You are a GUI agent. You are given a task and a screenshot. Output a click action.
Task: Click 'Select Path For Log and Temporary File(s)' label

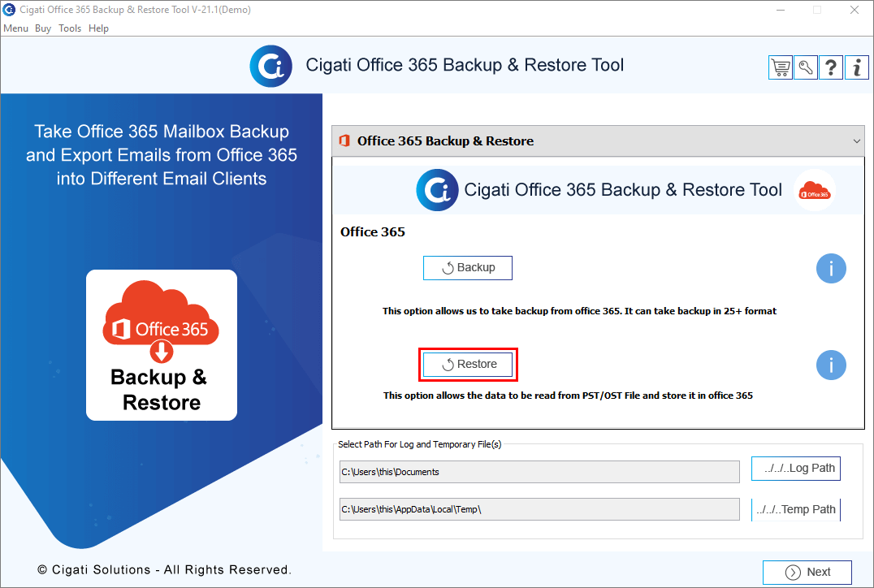(x=420, y=444)
